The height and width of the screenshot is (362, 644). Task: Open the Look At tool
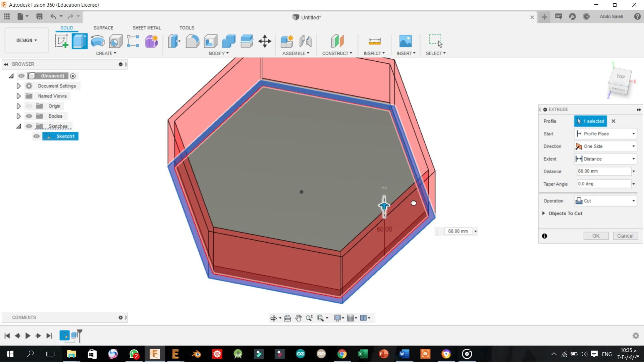(287, 318)
